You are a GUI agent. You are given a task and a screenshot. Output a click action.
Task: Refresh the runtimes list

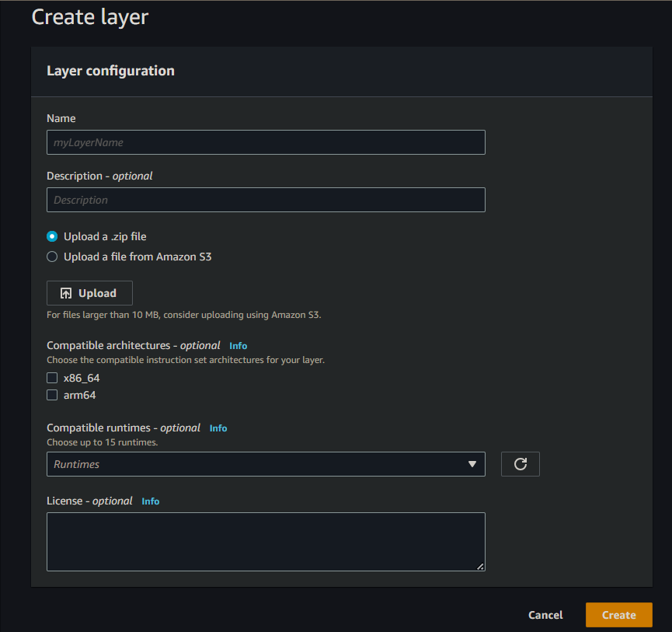pyautogui.click(x=520, y=464)
